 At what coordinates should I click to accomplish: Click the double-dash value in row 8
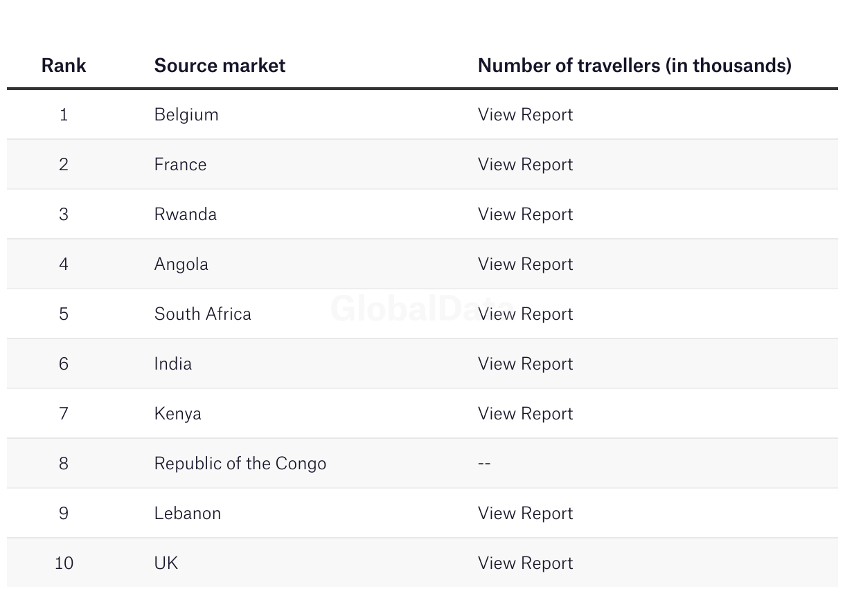click(x=484, y=464)
